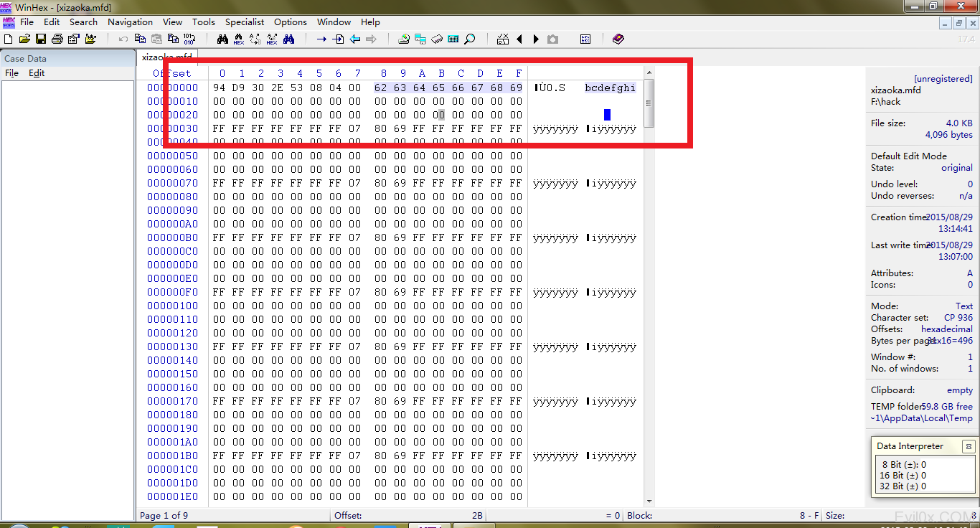This screenshot has height=528, width=980.
Task: Click the Save file floppy disk icon
Action: coord(41,39)
